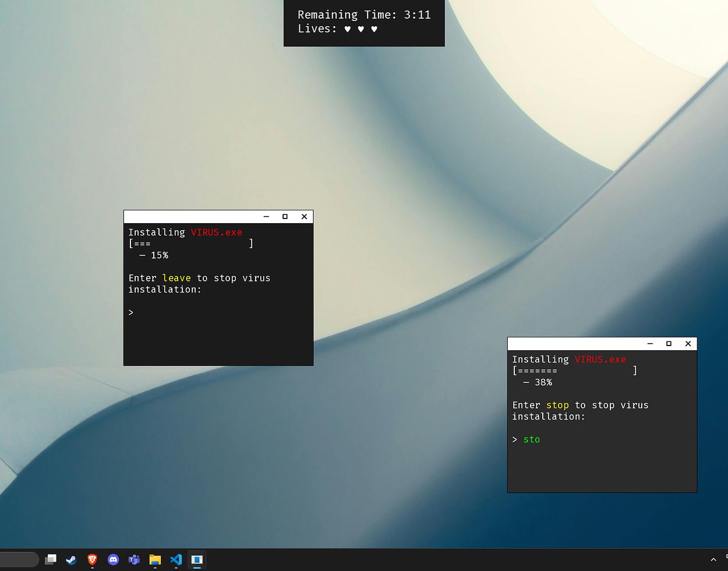Click the 15% installation progress bar
The width and height of the screenshot is (728, 571).
(191, 244)
